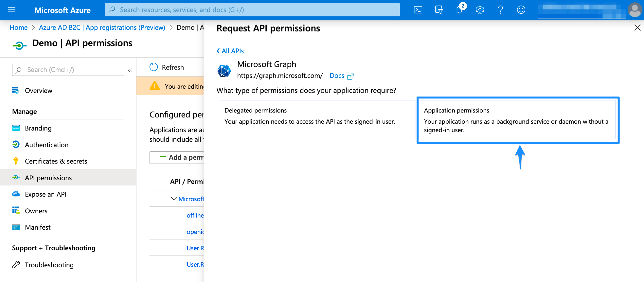Collapse the Microsoft Graph permissions group
This screenshot has width=644, height=282.
pyautogui.click(x=174, y=199)
